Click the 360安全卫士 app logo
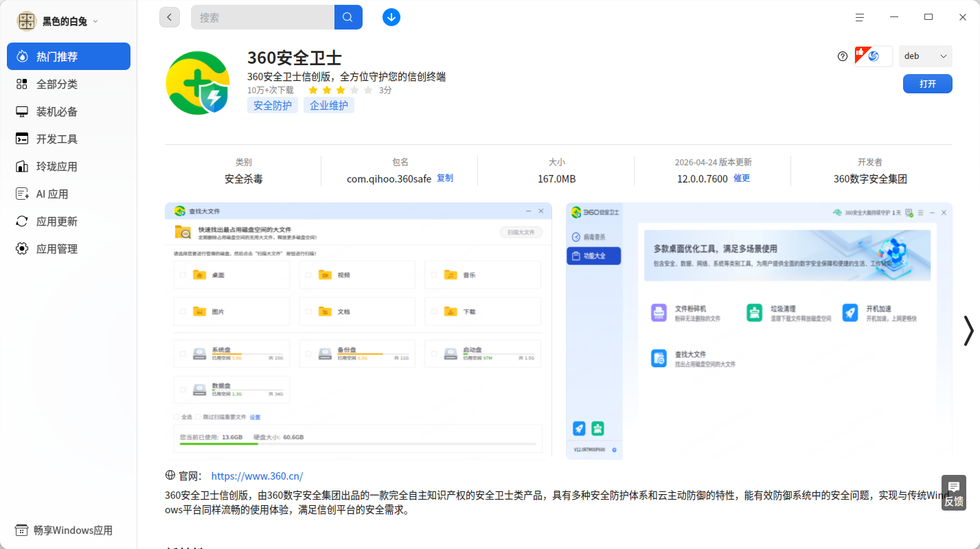Viewport: 980px width, 549px height. click(x=198, y=83)
